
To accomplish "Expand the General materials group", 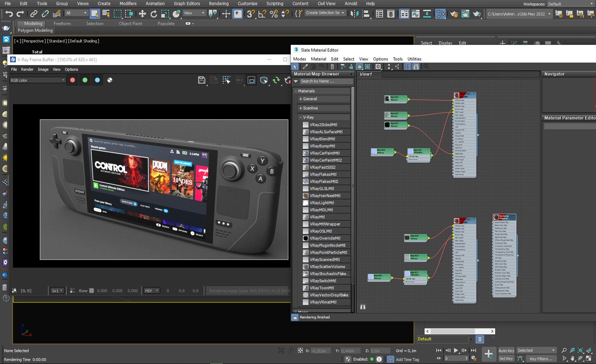I will point(300,99).
